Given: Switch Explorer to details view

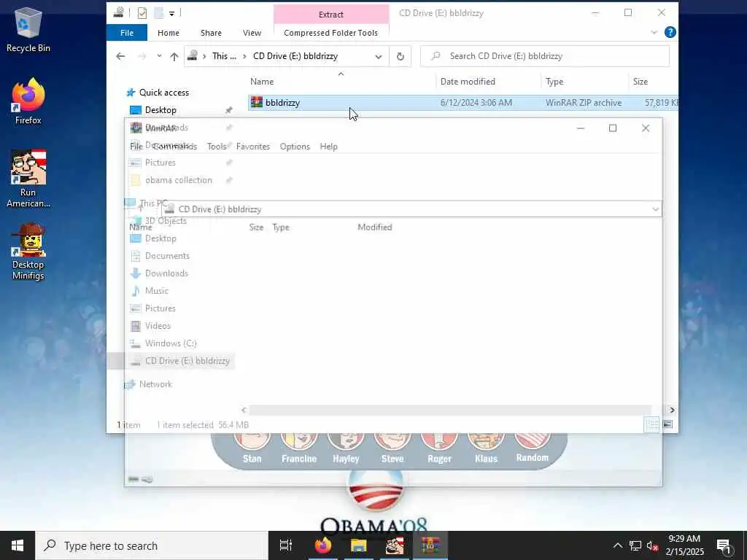Looking at the screenshot, I should coord(651,424).
